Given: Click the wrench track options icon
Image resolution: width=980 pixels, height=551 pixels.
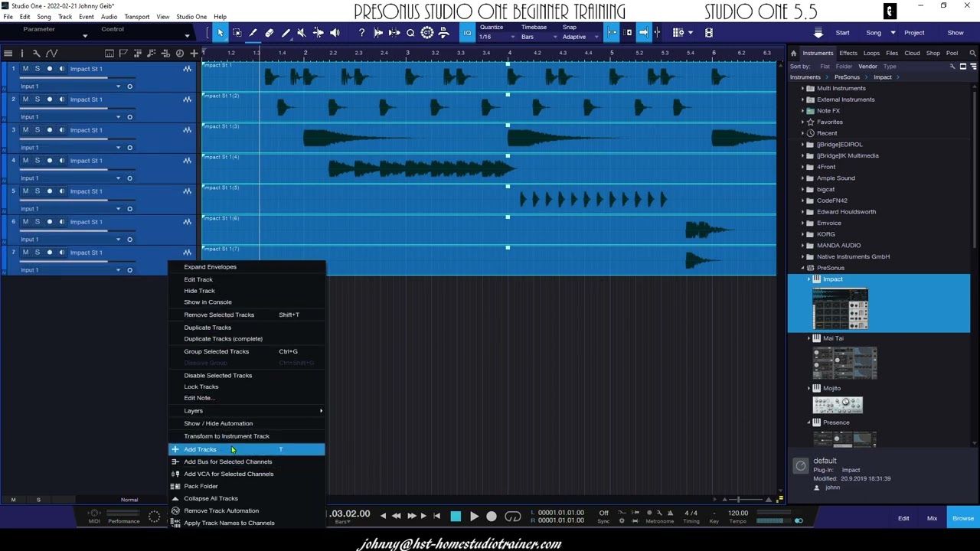Looking at the screenshot, I should (x=36, y=53).
